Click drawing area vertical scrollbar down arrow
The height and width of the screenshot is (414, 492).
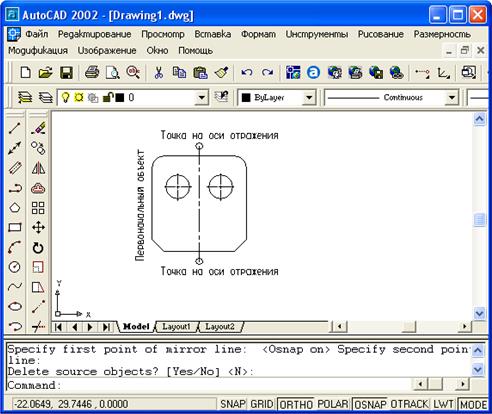point(480,313)
